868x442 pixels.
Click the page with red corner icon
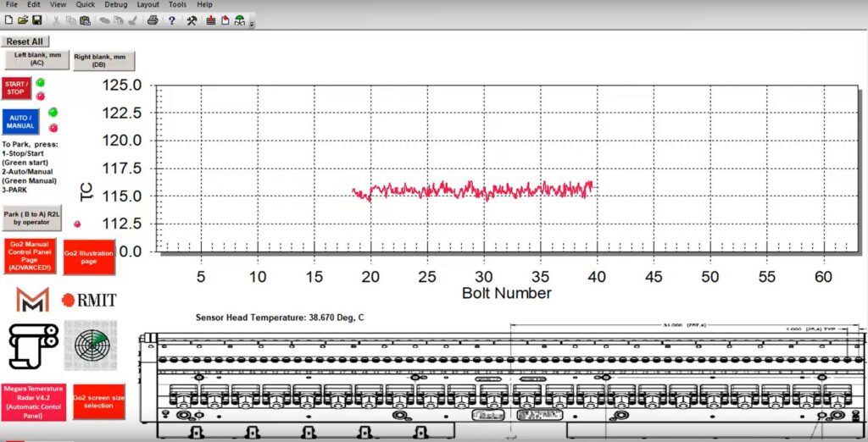(x=225, y=20)
